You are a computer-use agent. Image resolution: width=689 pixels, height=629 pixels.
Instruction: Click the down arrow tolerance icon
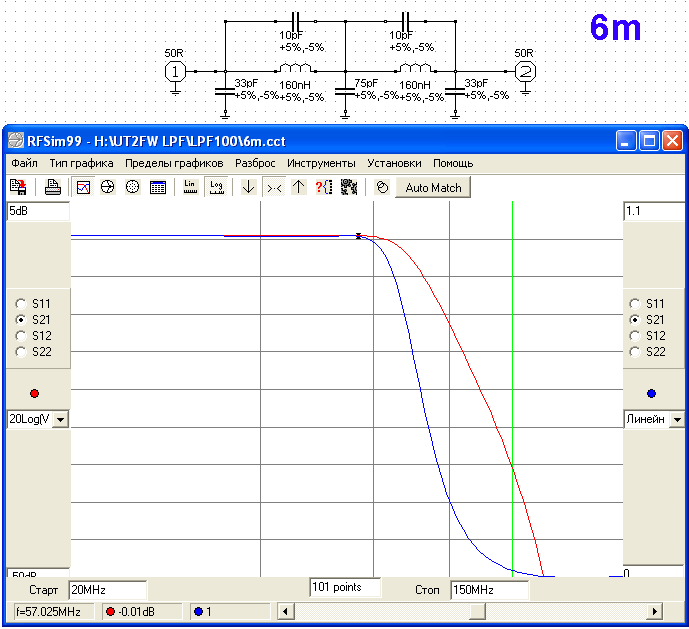pyautogui.click(x=249, y=187)
